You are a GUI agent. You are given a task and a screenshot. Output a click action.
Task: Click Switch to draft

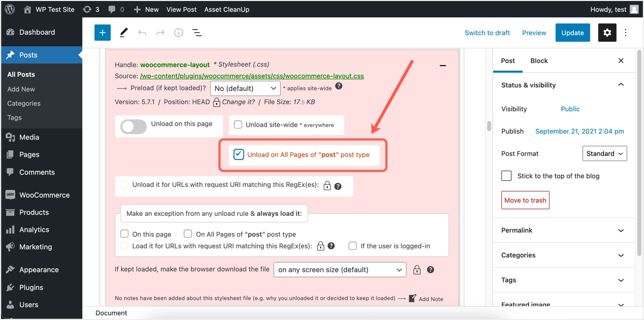pyautogui.click(x=487, y=33)
